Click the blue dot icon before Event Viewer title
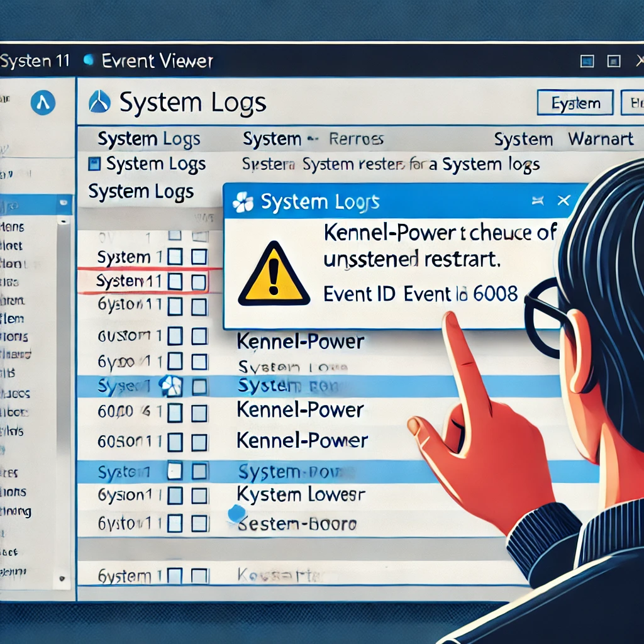The image size is (644, 644). [88, 60]
